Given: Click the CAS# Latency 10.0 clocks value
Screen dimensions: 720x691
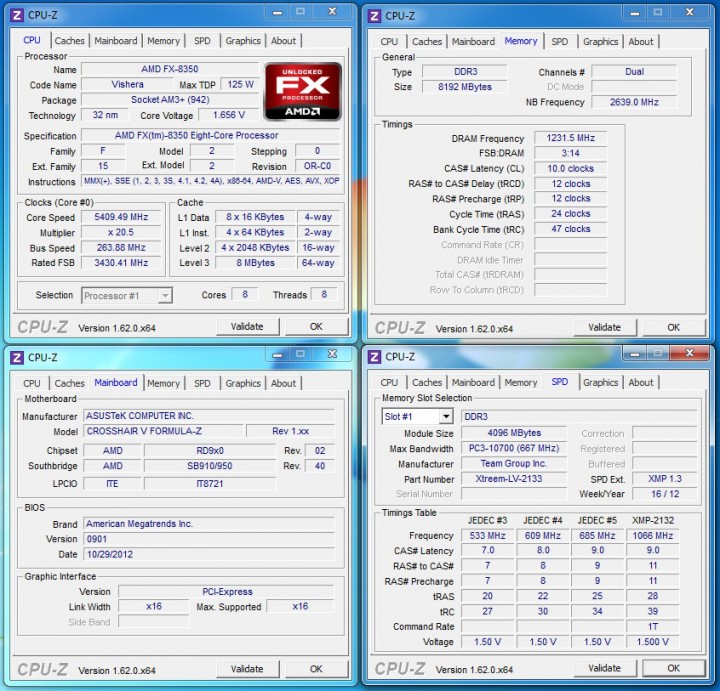Looking at the screenshot, I should pyautogui.click(x=570, y=169).
